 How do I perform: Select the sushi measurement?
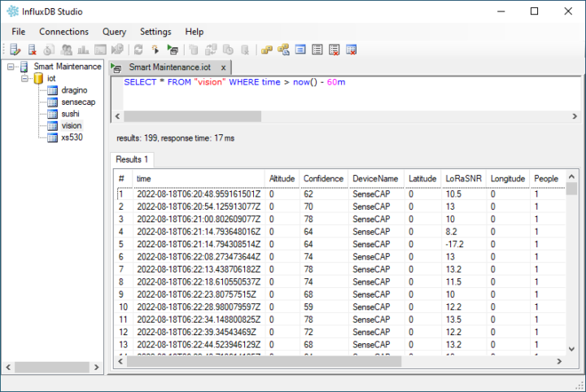[70, 114]
